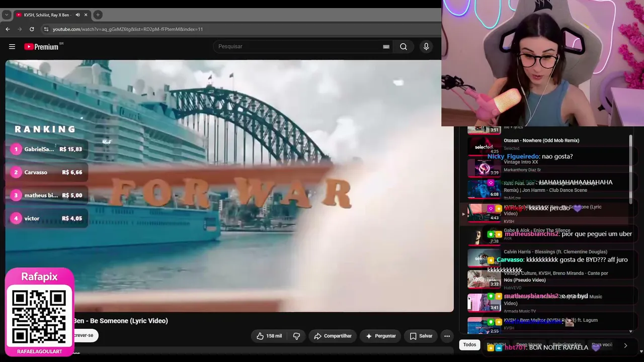Click the video player showing the bridge
Screen dimensions: 644x362
click(x=229, y=186)
